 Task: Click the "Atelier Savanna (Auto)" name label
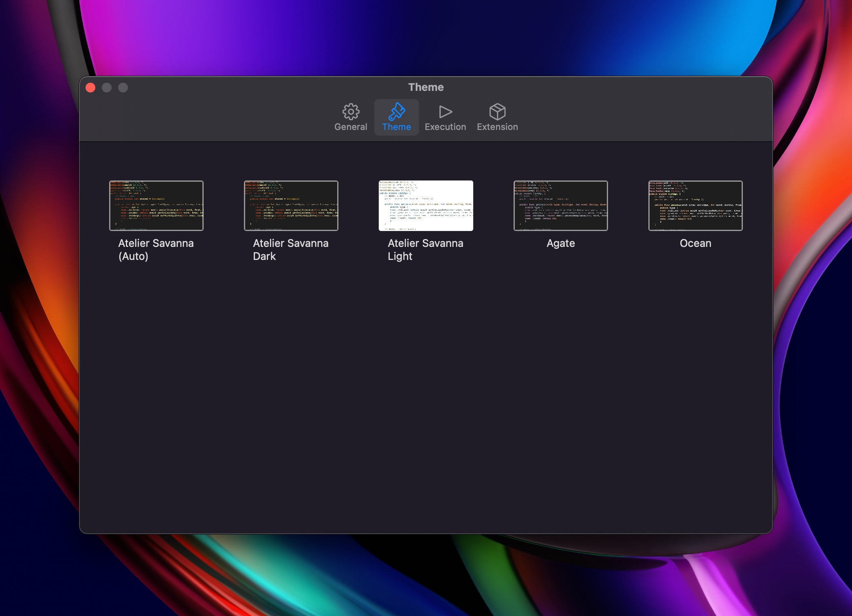156,250
